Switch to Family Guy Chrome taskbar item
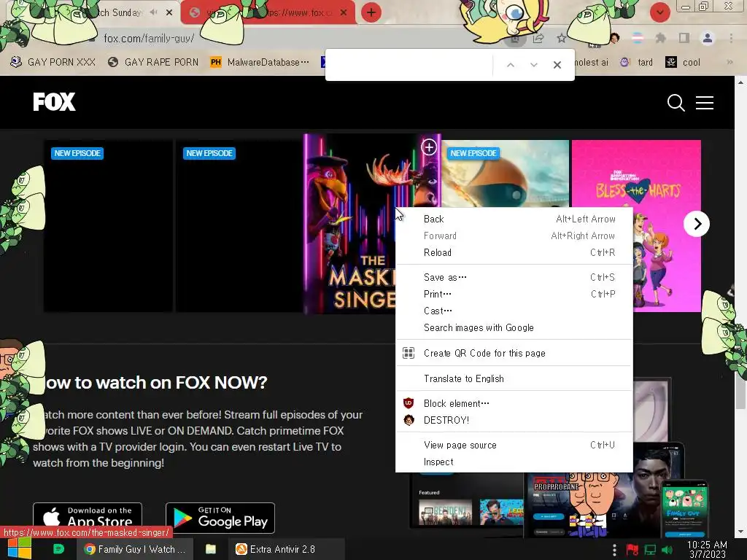This screenshot has width=747, height=560. pyautogui.click(x=135, y=549)
